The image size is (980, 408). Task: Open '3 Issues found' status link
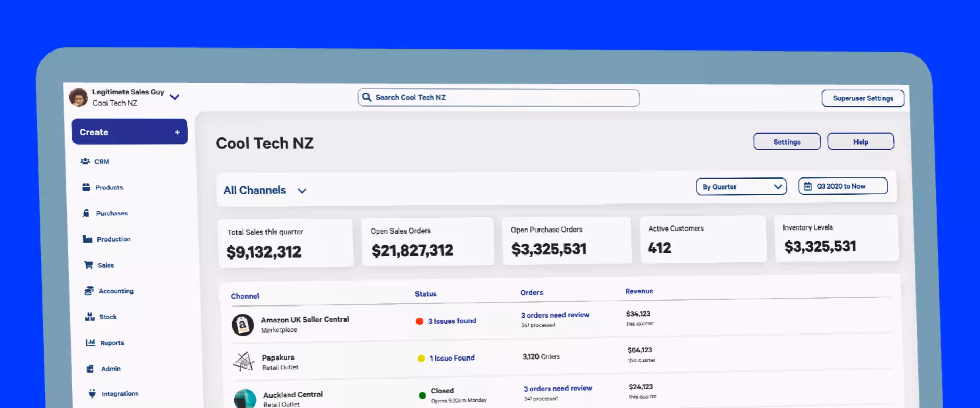(x=452, y=321)
